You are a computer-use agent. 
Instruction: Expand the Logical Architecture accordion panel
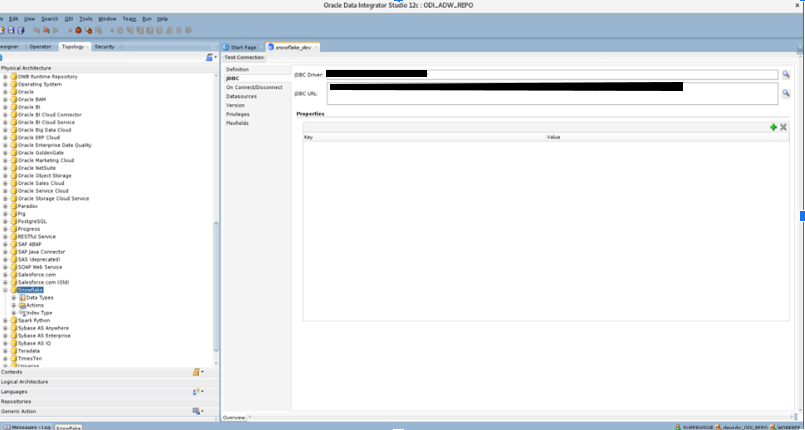(x=109, y=382)
